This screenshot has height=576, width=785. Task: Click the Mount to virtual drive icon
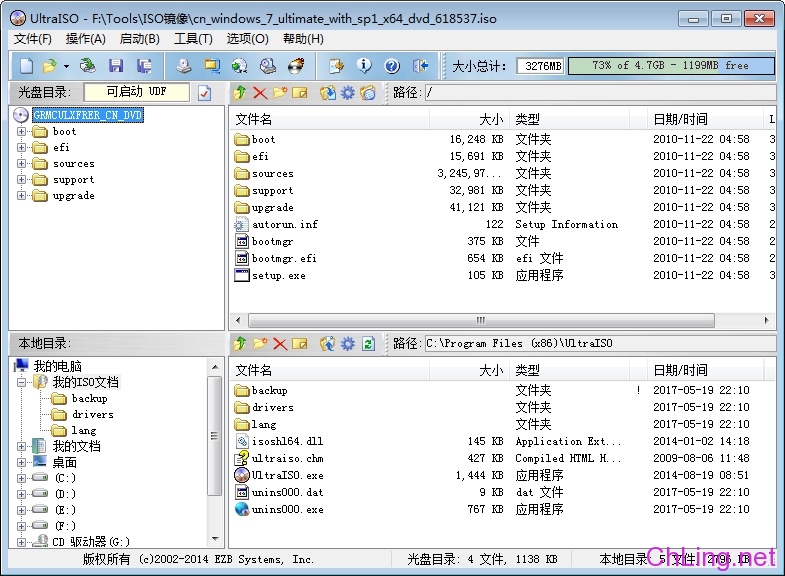[268, 66]
